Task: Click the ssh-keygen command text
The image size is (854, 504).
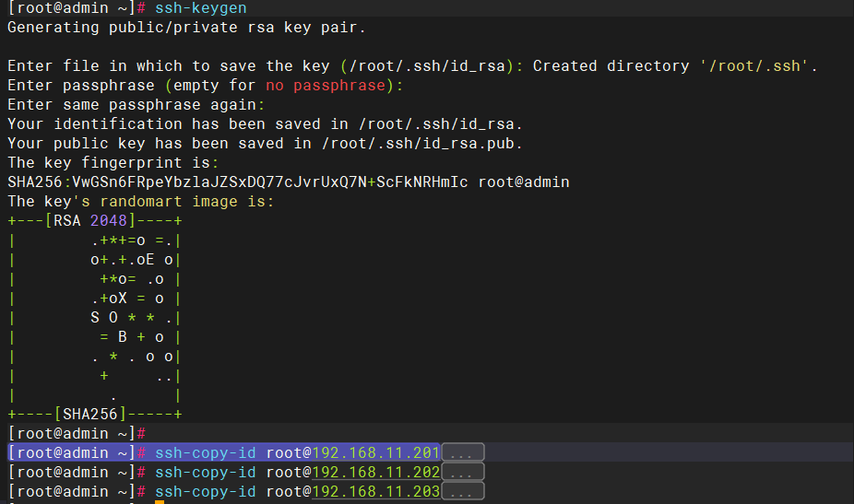Action: [201, 8]
